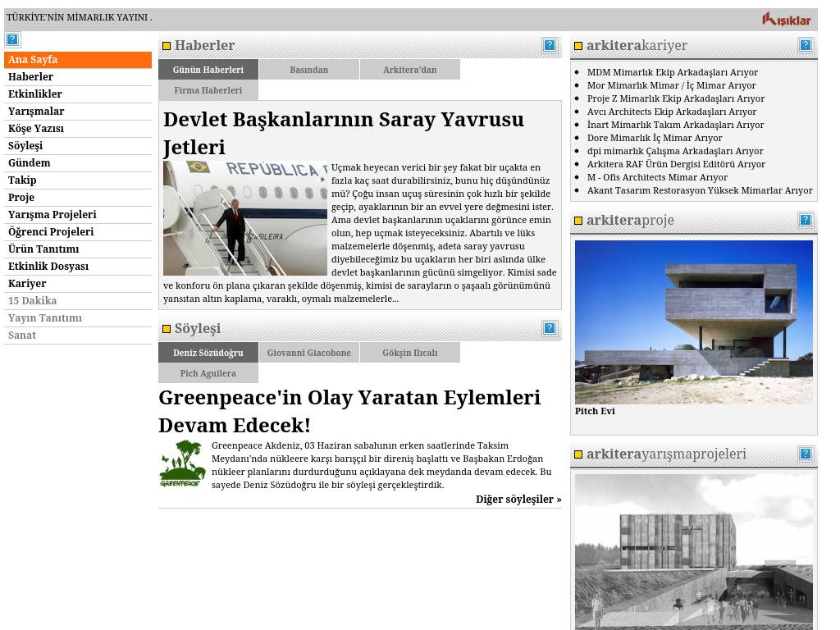
Task: Open Sanat in sidebar menu
Action: [x=78, y=335]
